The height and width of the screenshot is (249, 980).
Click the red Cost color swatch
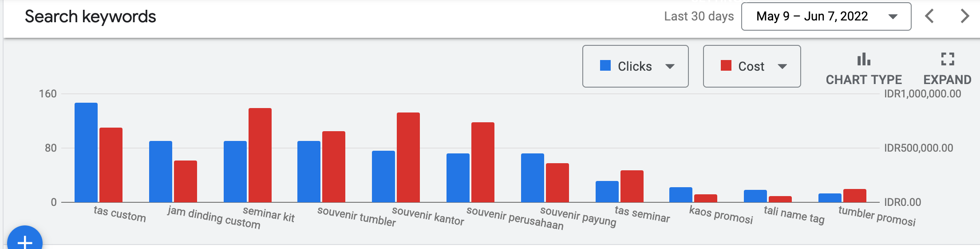[x=726, y=66]
